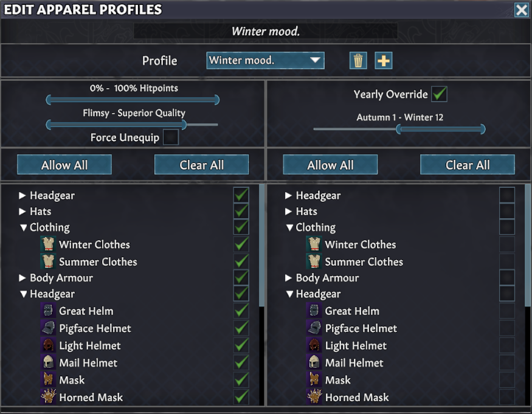
Task: Expand Hats category in the right list
Action: (289, 212)
